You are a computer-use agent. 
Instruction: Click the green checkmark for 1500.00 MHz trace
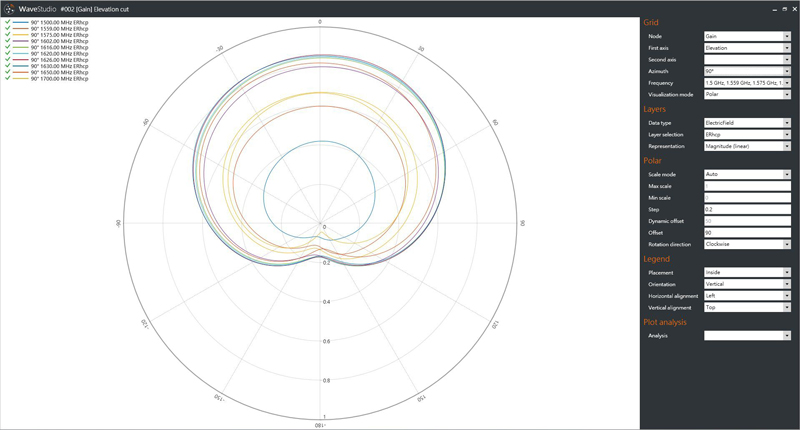pos(7,21)
